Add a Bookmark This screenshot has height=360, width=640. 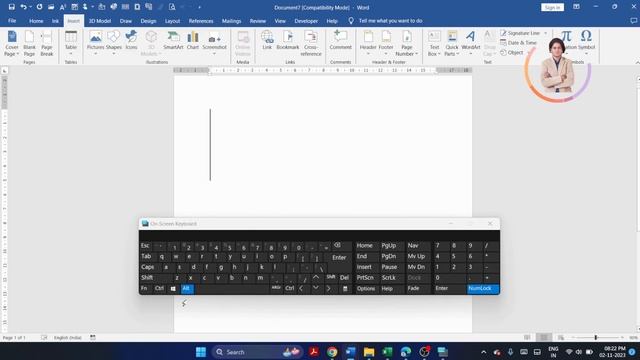click(x=288, y=40)
